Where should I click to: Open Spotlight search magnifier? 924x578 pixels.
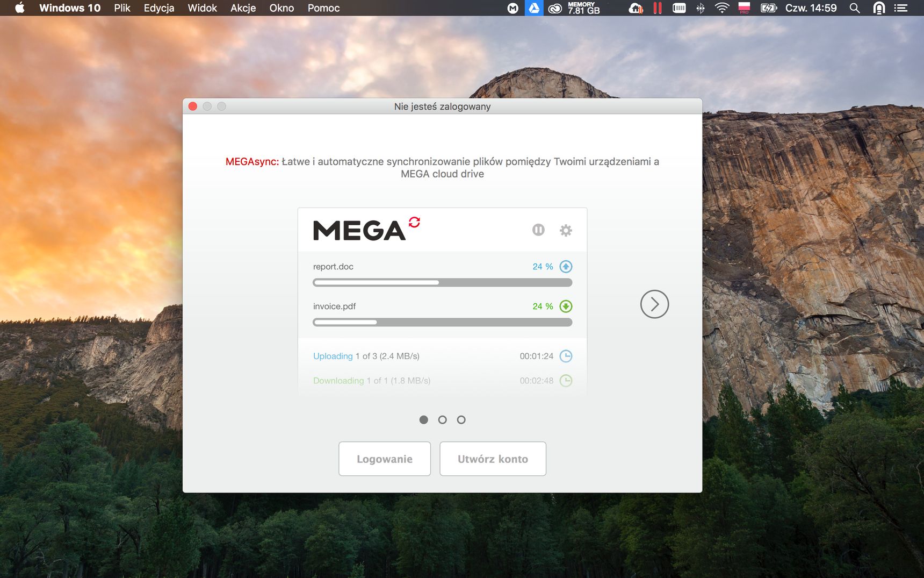coord(855,8)
